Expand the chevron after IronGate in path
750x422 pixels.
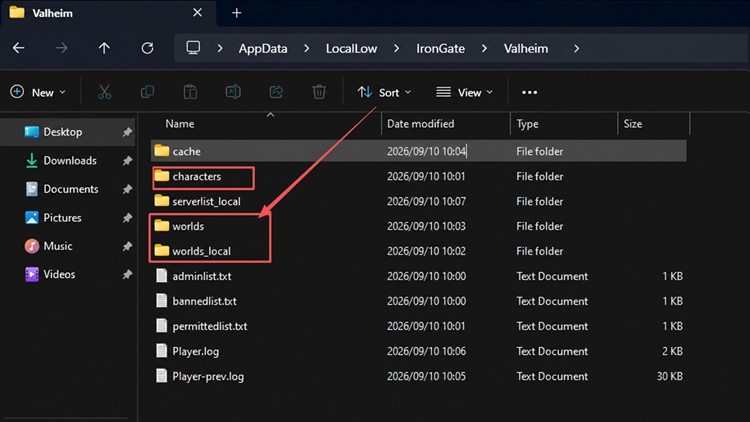tap(484, 48)
